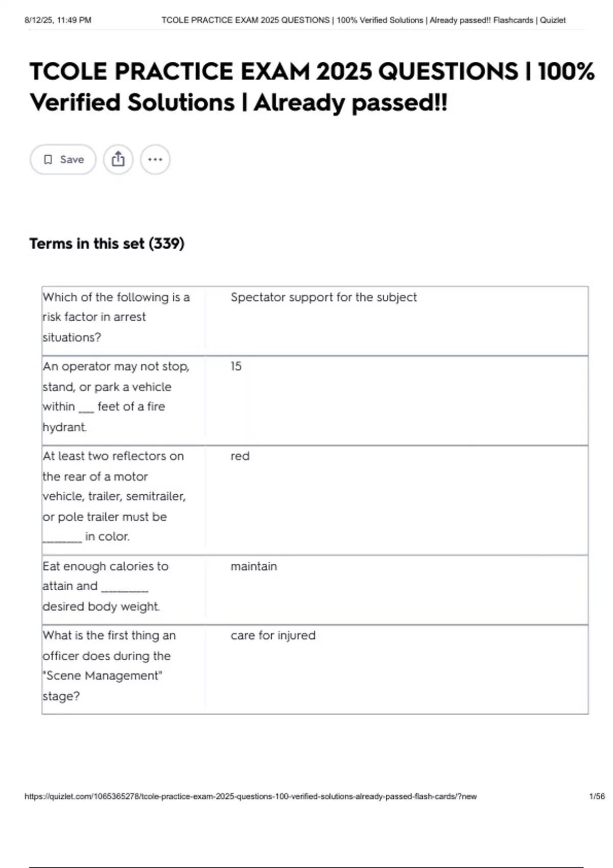This screenshot has width=613, height=868.
Task: Open the quizlet.com URL in the footer
Action: (250, 797)
